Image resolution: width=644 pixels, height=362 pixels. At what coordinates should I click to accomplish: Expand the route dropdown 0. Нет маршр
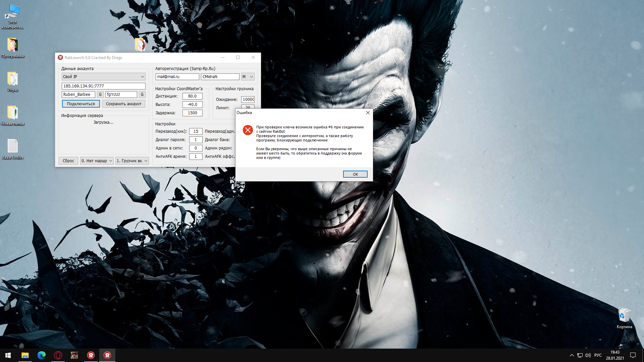tap(97, 161)
